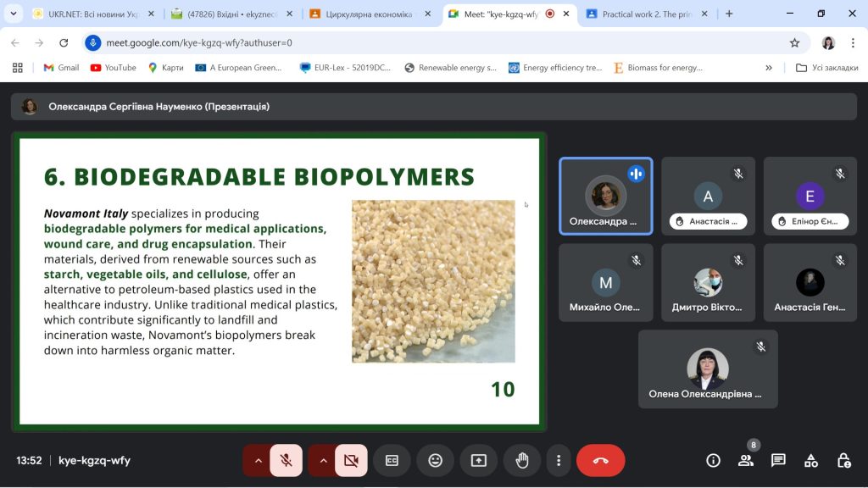Image resolution: width=868 pixels, height=488 pixels.
Task: Open the emoji reactions picker
Action: [x=435, y=461]
